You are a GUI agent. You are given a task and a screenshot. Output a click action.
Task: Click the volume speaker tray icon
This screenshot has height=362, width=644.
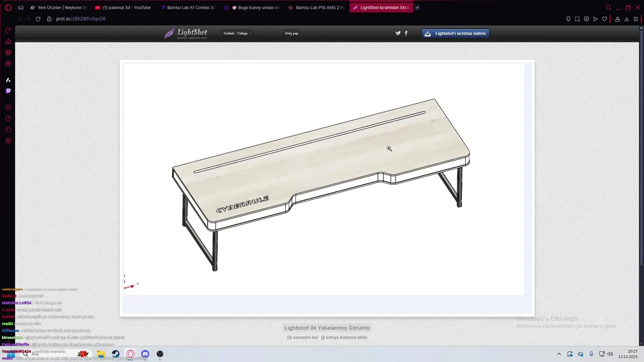610,354
